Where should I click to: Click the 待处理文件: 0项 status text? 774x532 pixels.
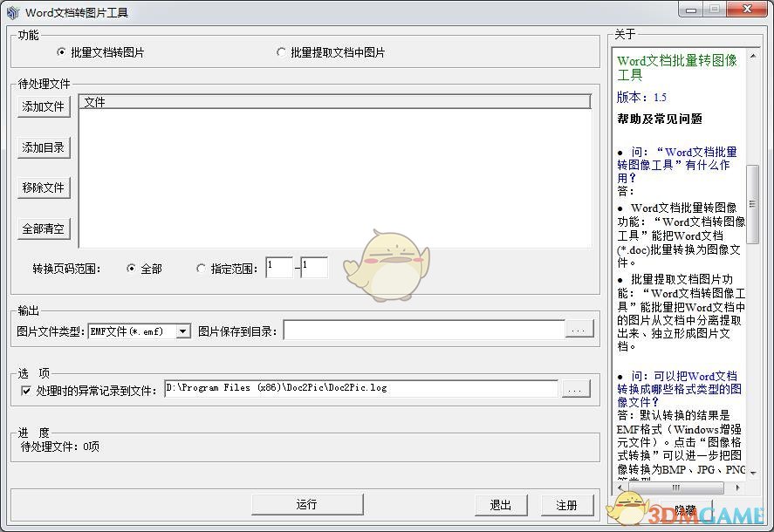click(59, 447)
